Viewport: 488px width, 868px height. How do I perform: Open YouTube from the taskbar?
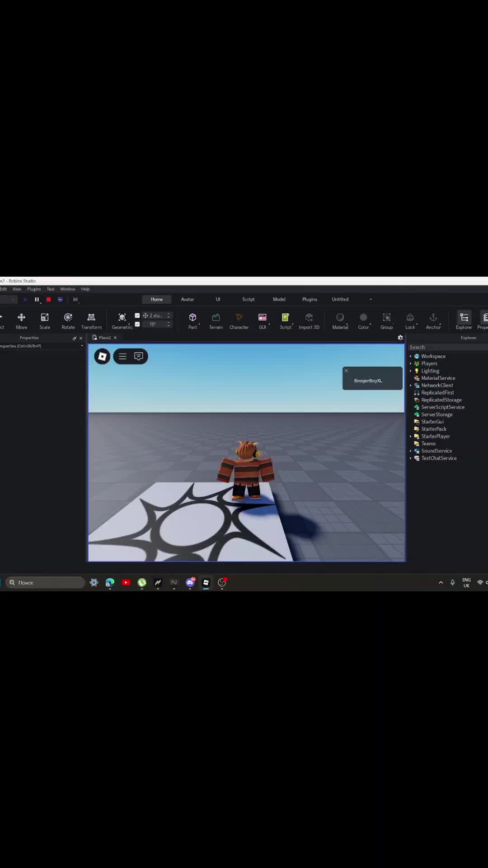tap(126, 582)
